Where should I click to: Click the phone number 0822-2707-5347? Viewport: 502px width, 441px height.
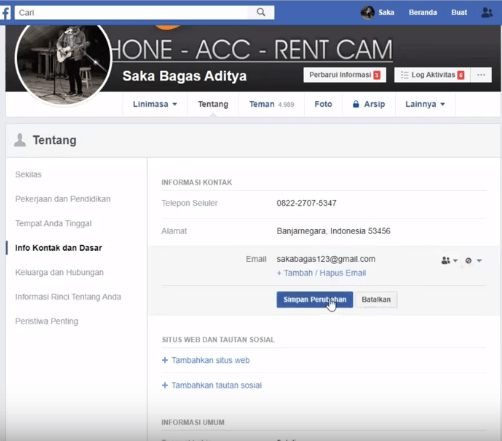click(306, 203)
